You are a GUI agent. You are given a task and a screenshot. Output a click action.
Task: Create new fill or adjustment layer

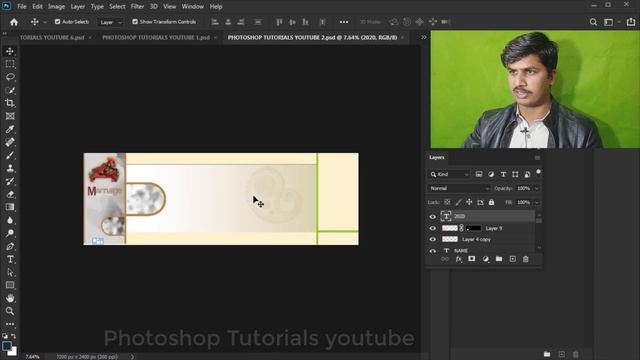coord(485,259)
